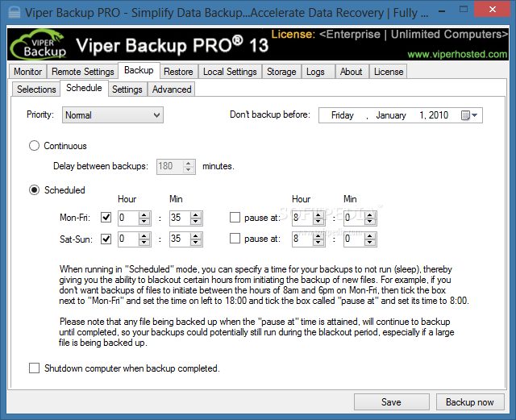Screen dimensions: 516x420
Task: Select the Continuous radio button
Action: (34, 145)
